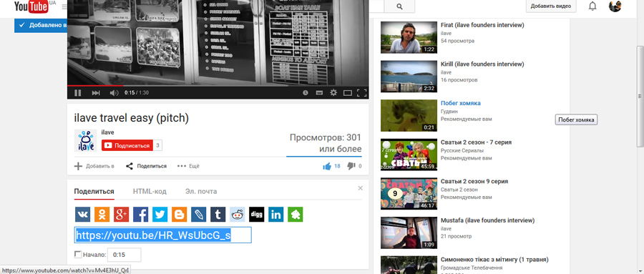Share to Digg

257,215
